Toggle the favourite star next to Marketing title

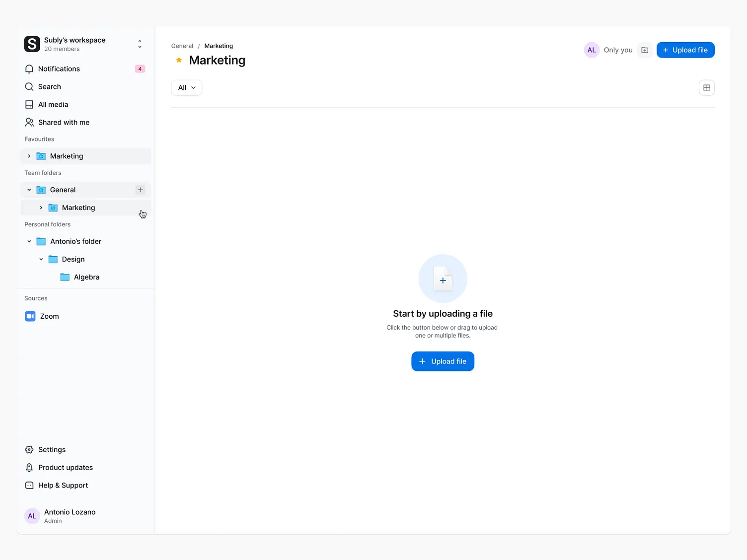pyautogui.click(x=178, y=60)
